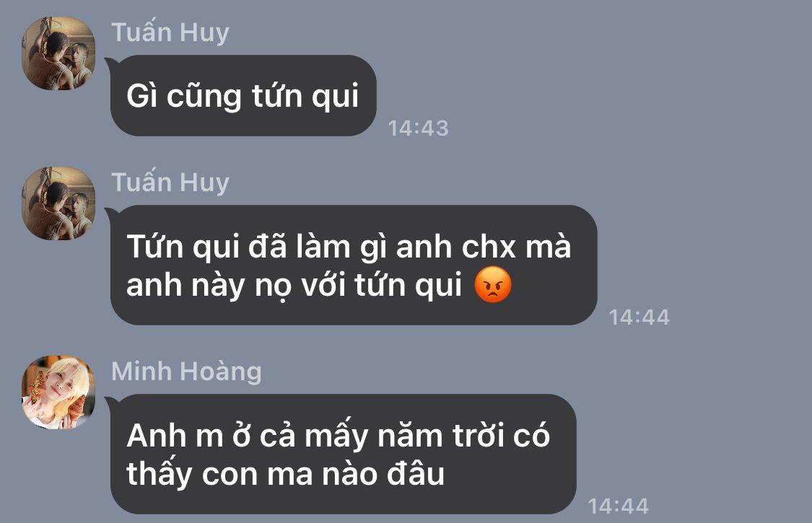Screen dimensions: 812x523
Task: Click the angry face emoji in the message
Action: (493, 285)
